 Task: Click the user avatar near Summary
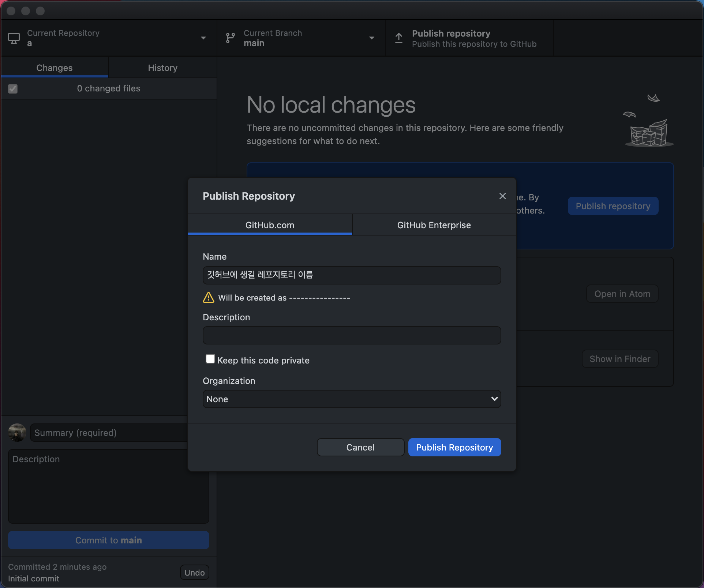pos(17,433)
